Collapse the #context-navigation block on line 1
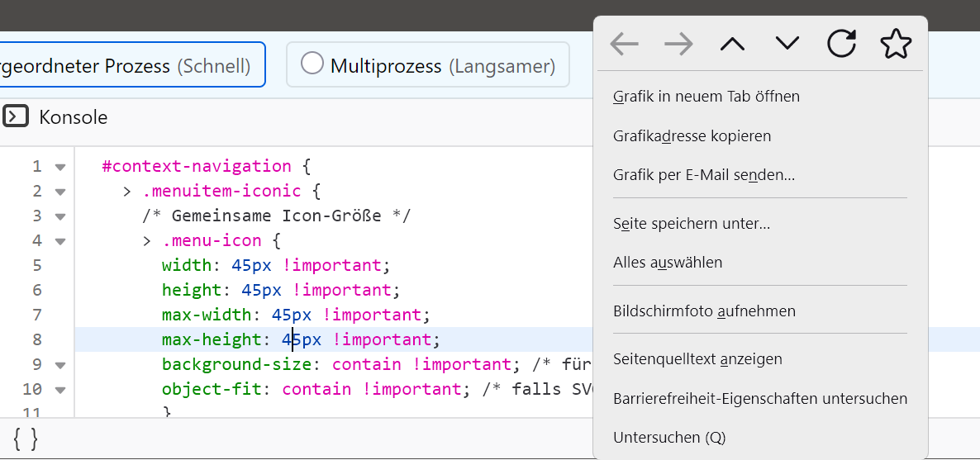Image resolution: width=980 pixels, height=460 pixels. [60, 167]
